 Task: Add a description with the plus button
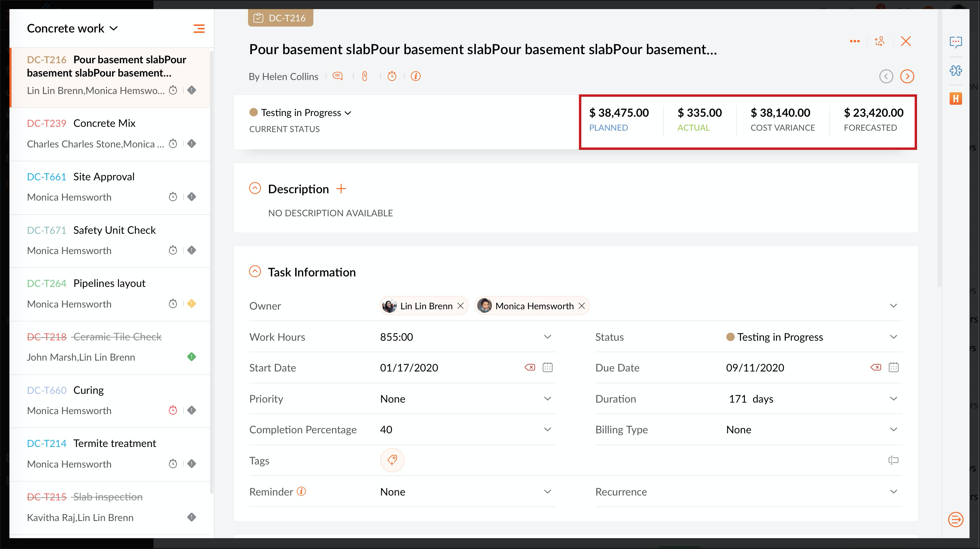click(x=341, y=189)
